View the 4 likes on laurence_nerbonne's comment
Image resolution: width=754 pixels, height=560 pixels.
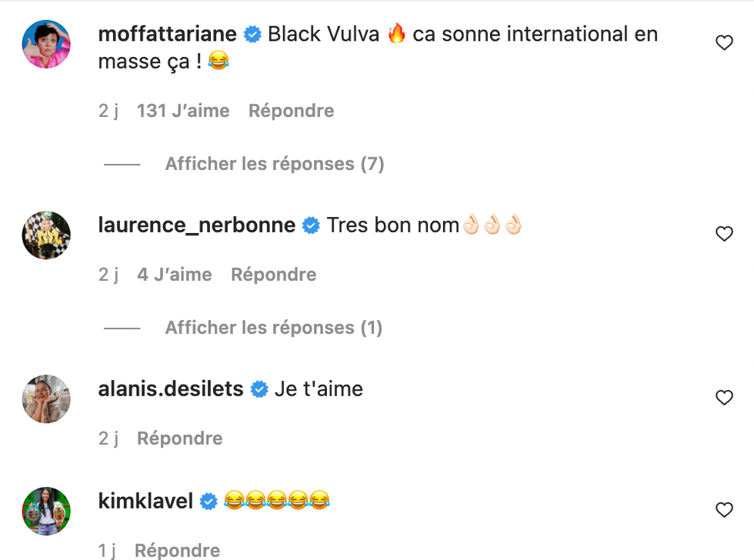(174, 274)
